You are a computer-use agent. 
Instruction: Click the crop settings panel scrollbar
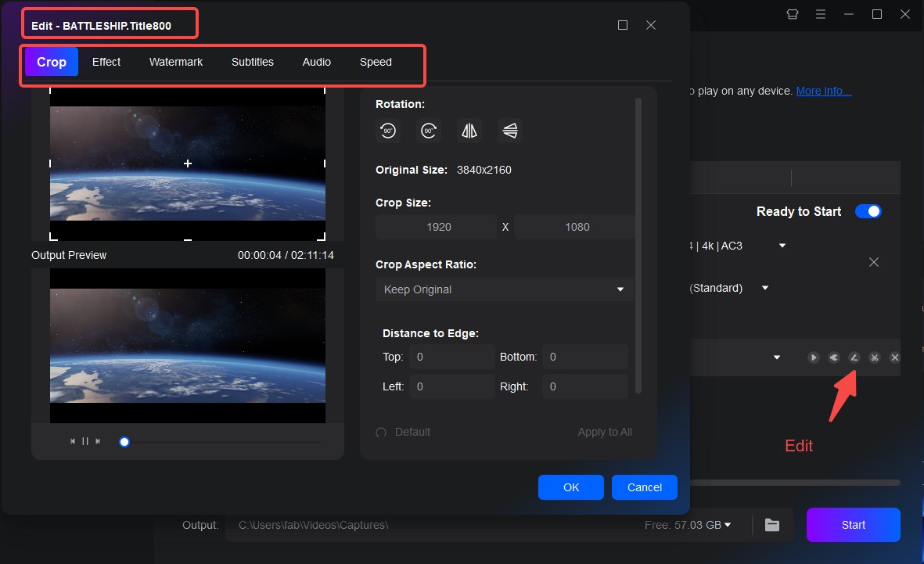[x=638, y=246]
